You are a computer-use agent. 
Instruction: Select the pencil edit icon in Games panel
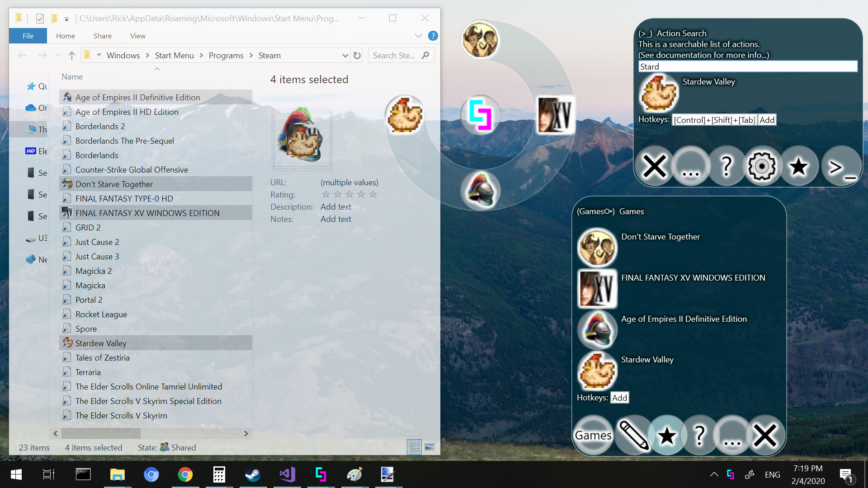pos(634,435)
